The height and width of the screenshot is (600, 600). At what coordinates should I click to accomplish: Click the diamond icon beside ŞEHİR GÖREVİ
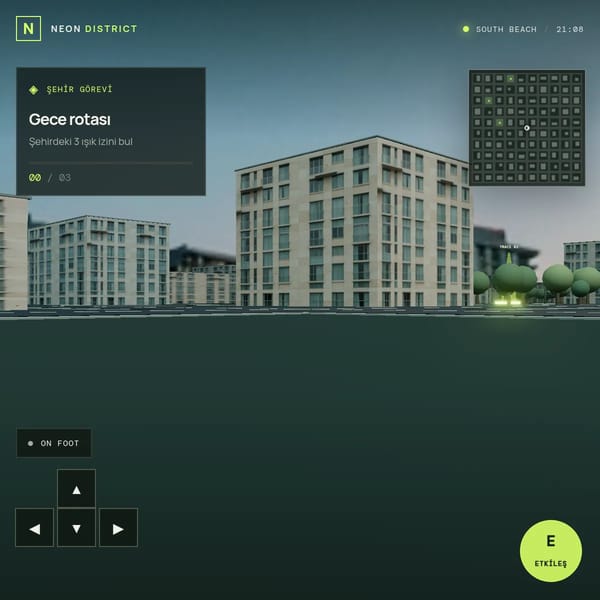(x=34, y=90)
